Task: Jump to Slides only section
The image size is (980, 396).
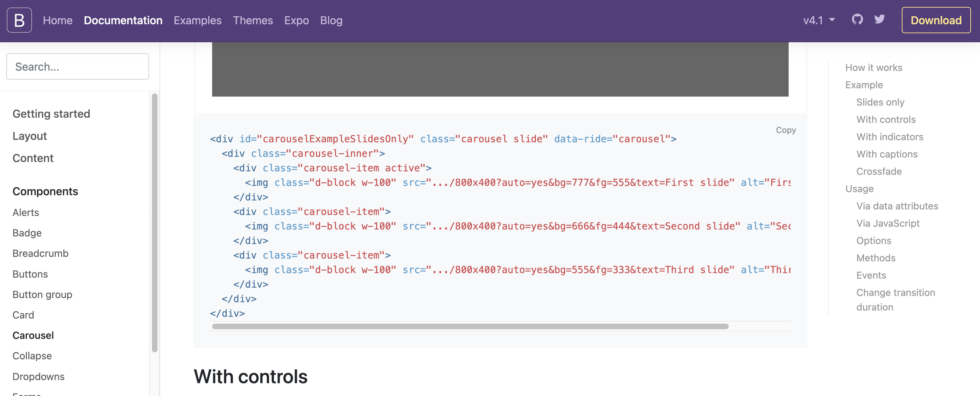Action: 880,102
